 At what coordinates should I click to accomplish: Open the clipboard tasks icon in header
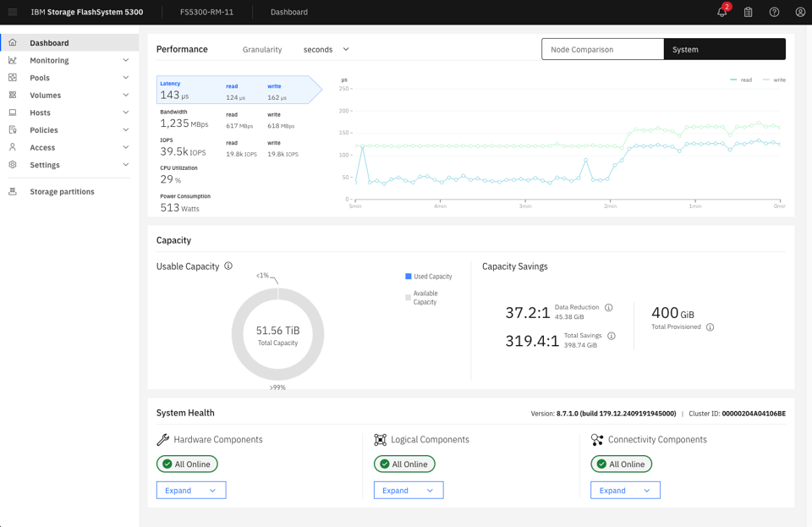click(748, 12)
